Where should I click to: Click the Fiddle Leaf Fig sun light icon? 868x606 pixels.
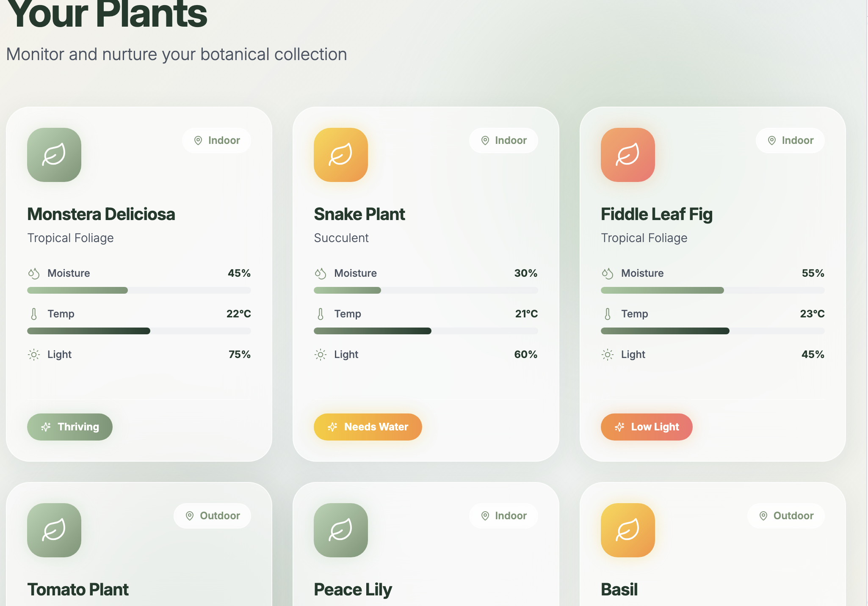pos(608,355)
